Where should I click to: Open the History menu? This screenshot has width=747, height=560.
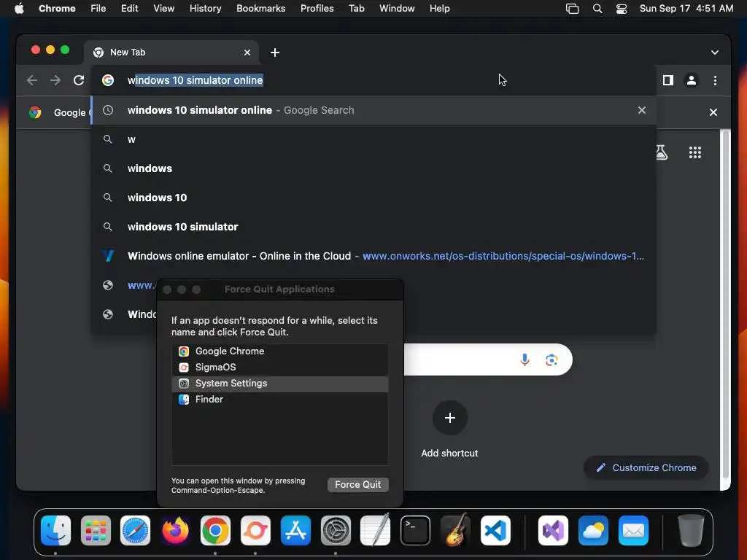205,9
